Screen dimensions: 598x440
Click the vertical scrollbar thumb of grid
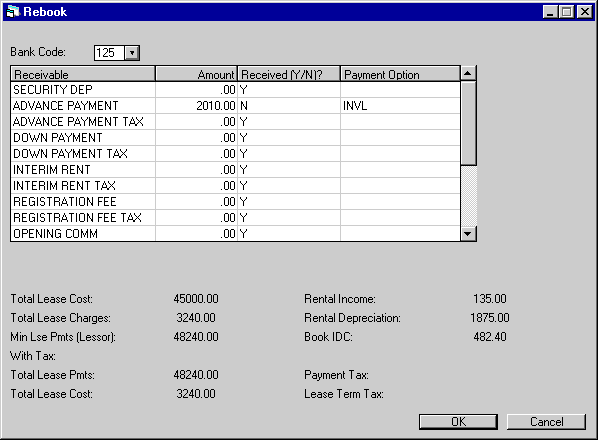(468, 123)
